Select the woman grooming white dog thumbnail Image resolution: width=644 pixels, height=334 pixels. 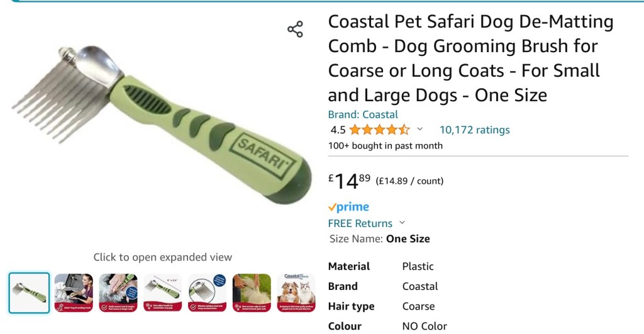coord(74,293)
